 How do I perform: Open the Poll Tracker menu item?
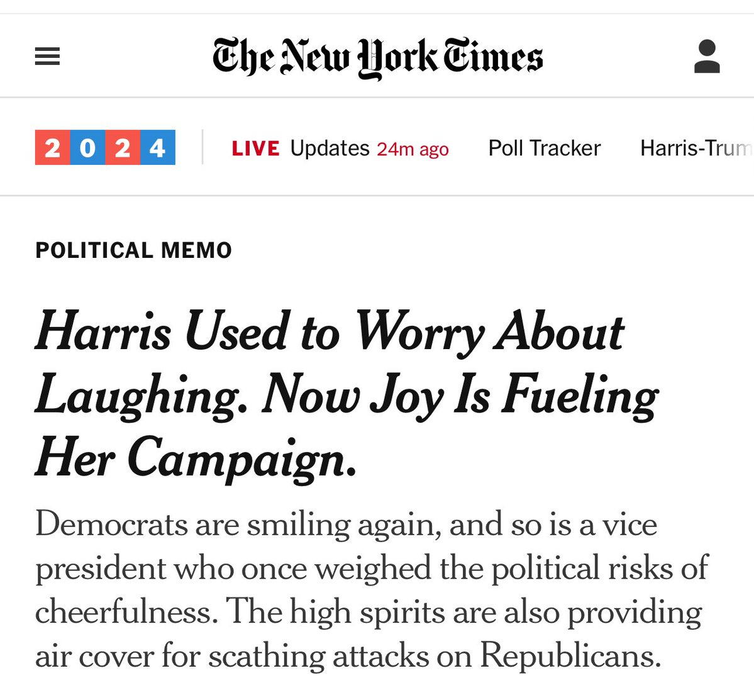tap(544, 148)
